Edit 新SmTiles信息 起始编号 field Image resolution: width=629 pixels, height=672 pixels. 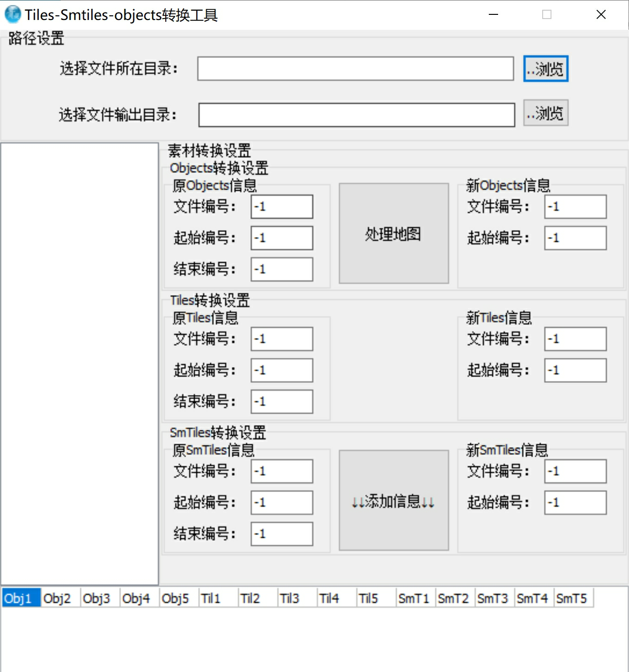click(576, 503)
